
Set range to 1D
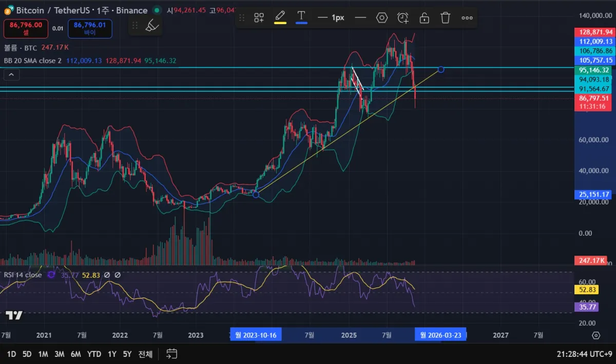point(11,354)
